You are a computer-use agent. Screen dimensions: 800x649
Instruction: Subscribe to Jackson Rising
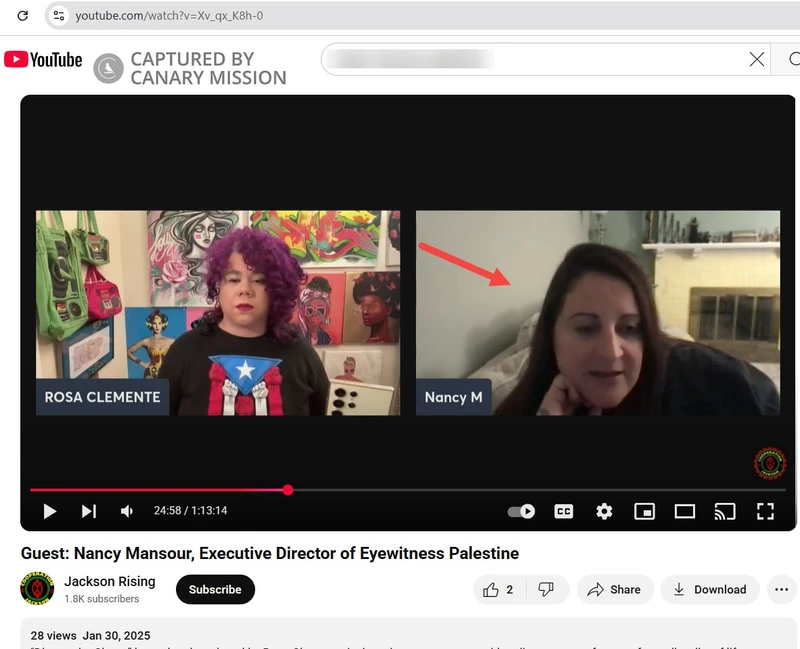(215, 589)
